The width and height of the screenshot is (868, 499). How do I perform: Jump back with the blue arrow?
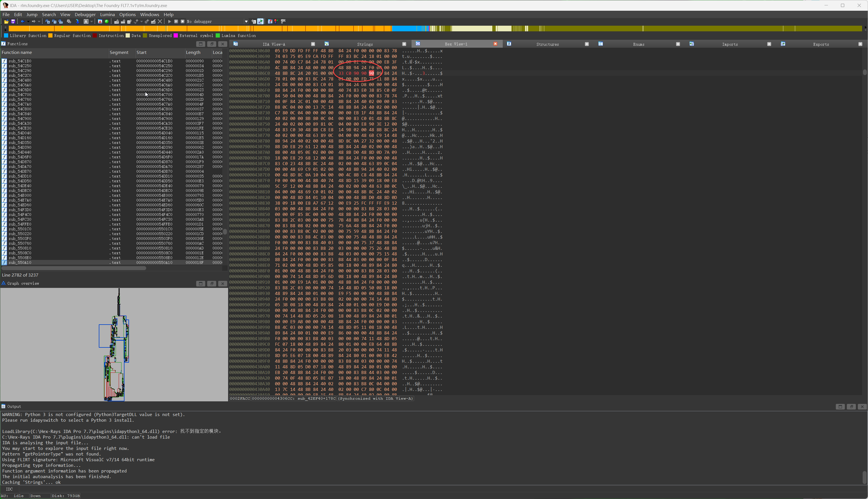pyautogui.click(x=23, y=21)
